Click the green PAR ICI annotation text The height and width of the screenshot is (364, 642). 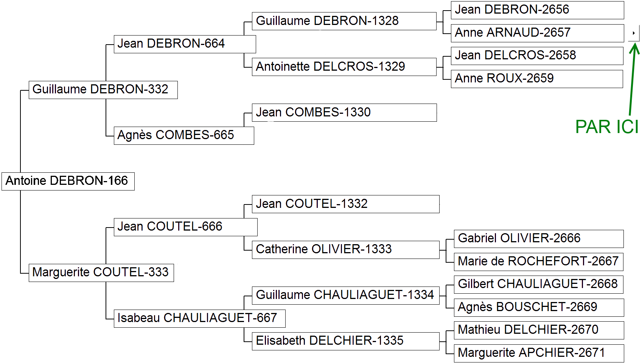tap(607, 127)
